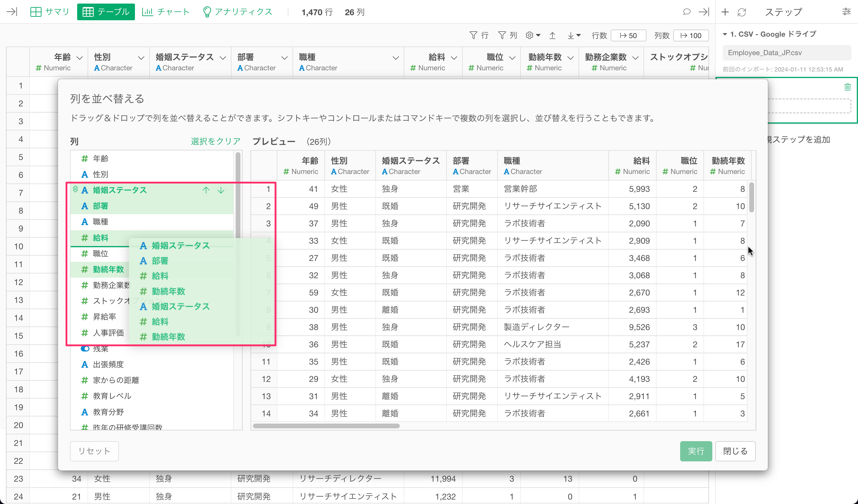Click the upload arrow icon in toolbar
This screenshot has height=504, width=858.
coord(552,35)
